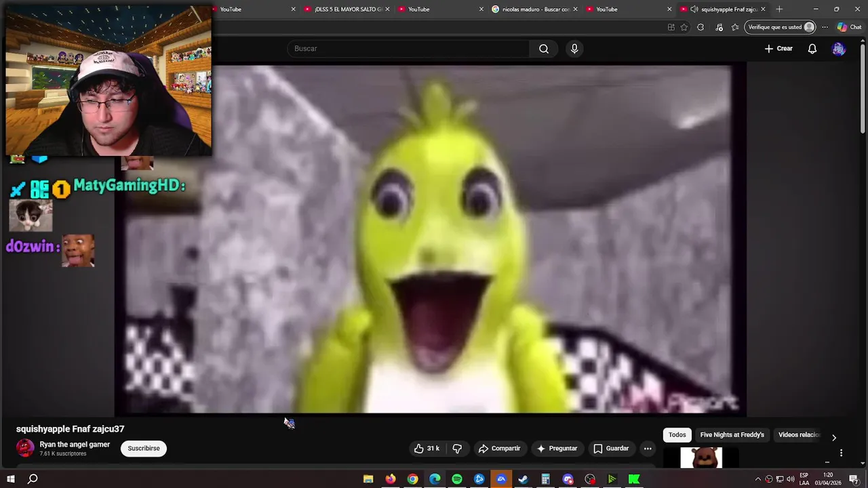Screen dimensions: 868x488
Task: Open taskbar clock showing 1:20
Action: [828, 479]
